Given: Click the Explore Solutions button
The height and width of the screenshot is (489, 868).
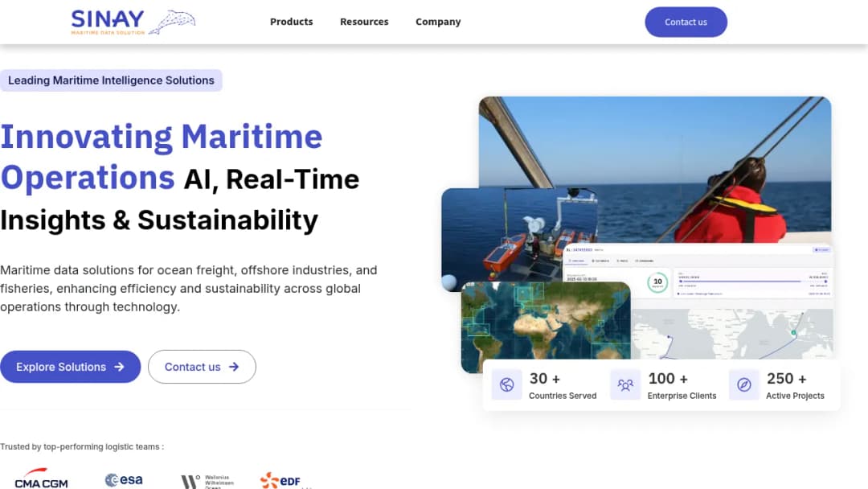Looking at the screenshot, I should [70, 367].
